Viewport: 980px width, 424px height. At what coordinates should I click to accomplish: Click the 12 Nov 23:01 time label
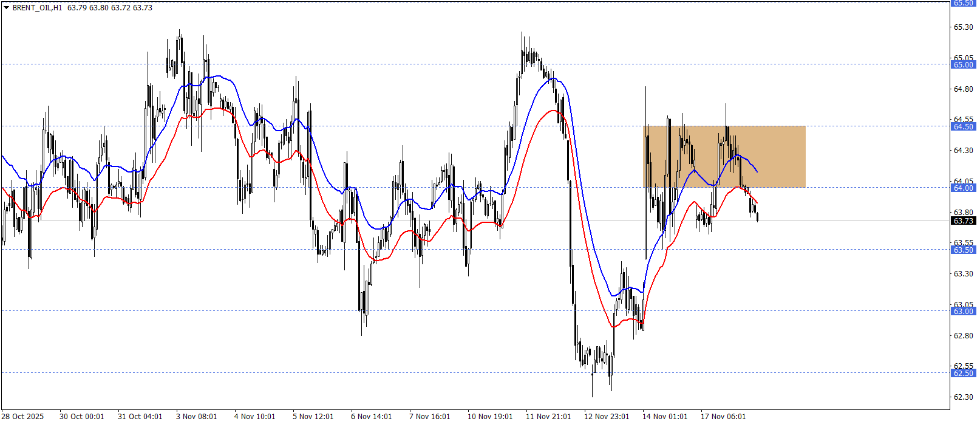(x=606, y=417)
